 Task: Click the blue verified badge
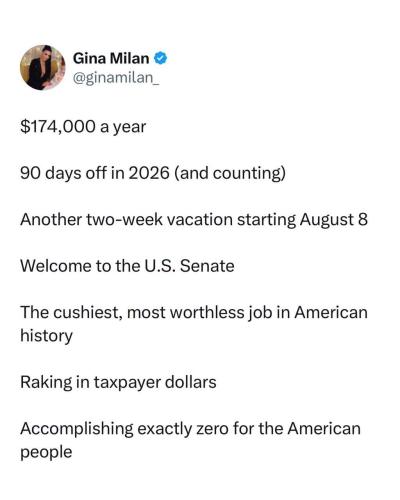click(x=160, y=59)
